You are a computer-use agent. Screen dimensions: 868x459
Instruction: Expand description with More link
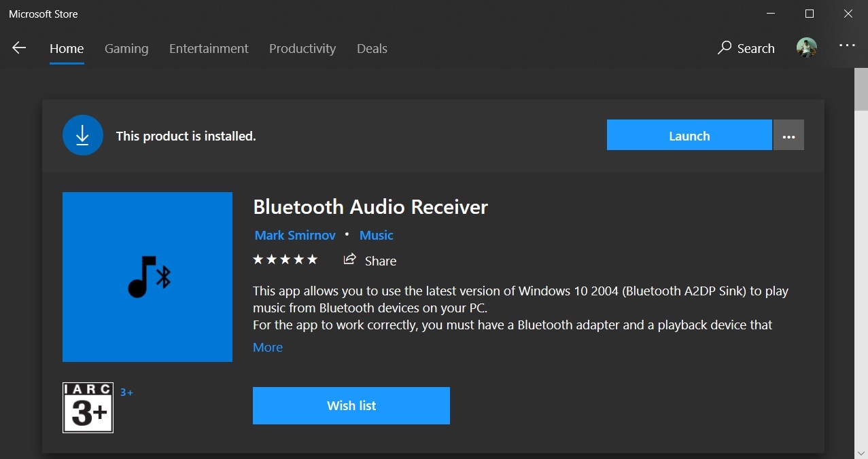pyautogui.click(x=268, y=347)
